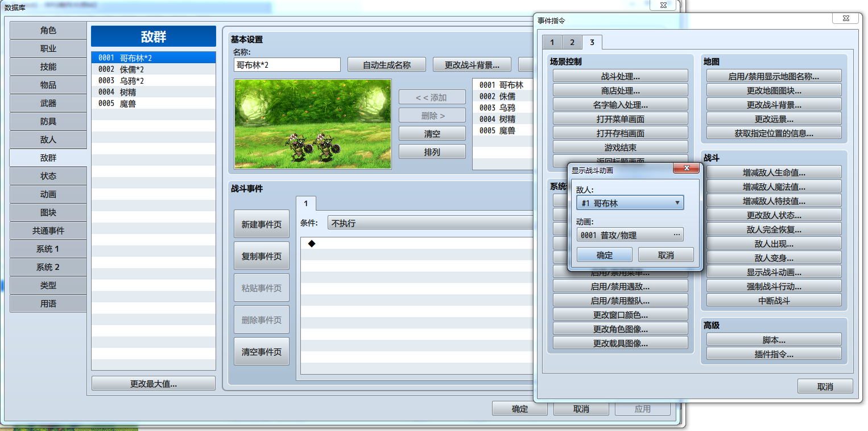Click 更改战斗背景 in 基本设置
Viewport: 868px width, 431px height.
coord(472,65)
